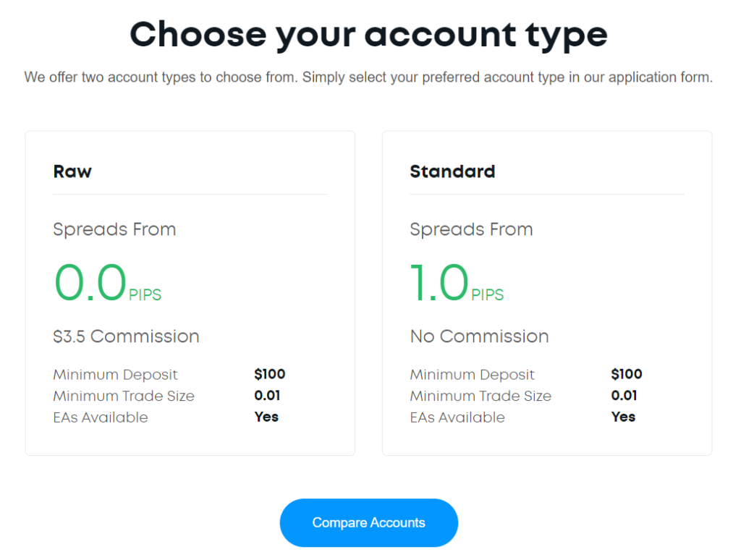Click Raw account 0.01 trade size value
The image size is (741, 560).
pos(267,396)
